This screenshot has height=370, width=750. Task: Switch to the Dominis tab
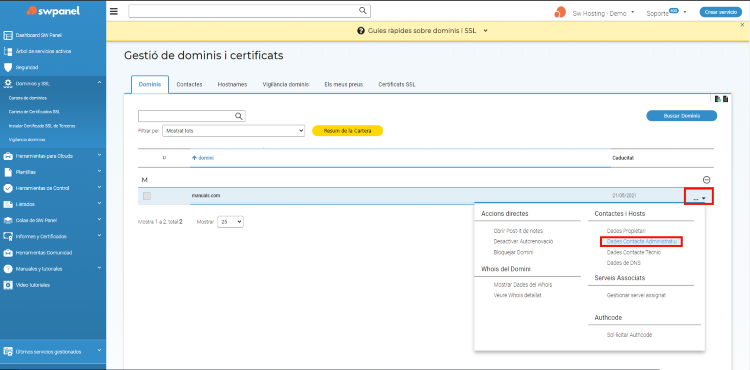[x=150, y=84]
